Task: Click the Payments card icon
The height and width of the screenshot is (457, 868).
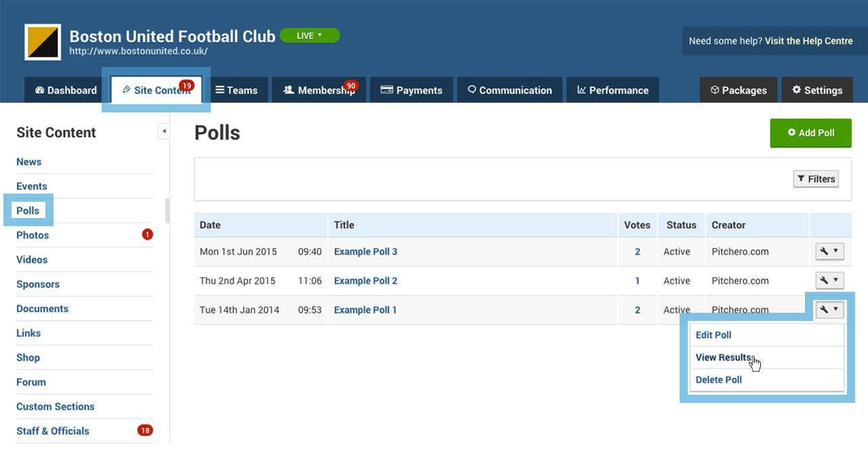Action: [387, 89]
